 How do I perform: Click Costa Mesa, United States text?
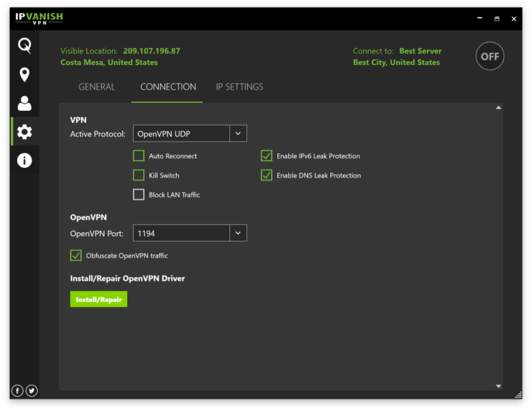pyautogui.click(x=109, y=62)
